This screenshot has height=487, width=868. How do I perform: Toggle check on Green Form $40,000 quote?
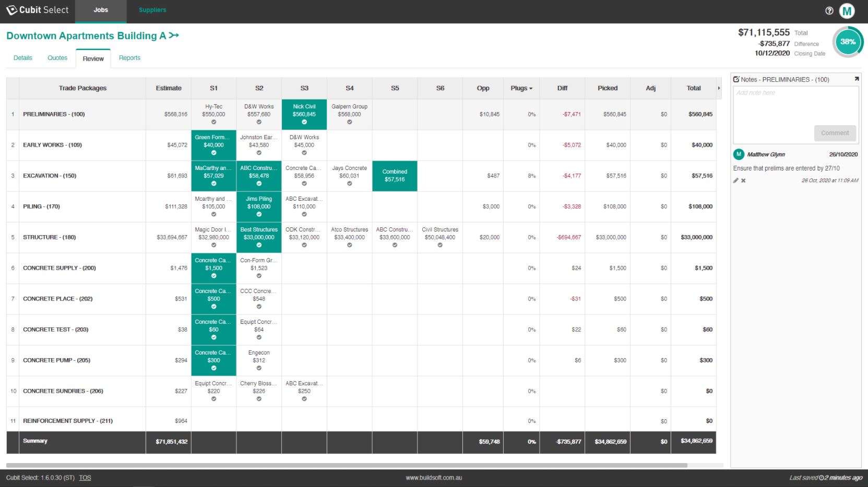[213, 153]
